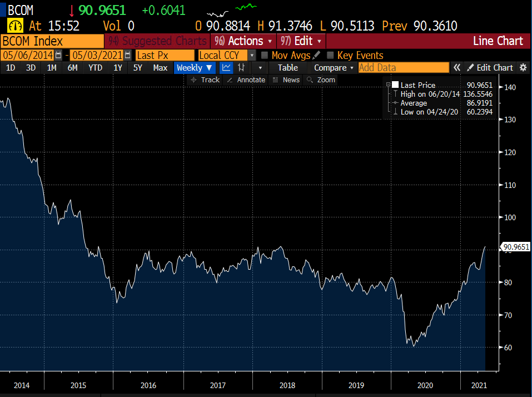Click the 2018 year label on time axis
Image resolution: width=532 pixels, height=397 pixels.
click(x=287, y=385)
